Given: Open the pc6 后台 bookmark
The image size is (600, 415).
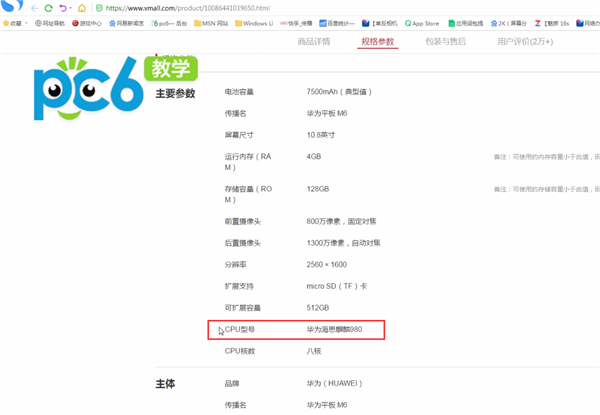Looking at the screenshot, I should pos(170,23).
